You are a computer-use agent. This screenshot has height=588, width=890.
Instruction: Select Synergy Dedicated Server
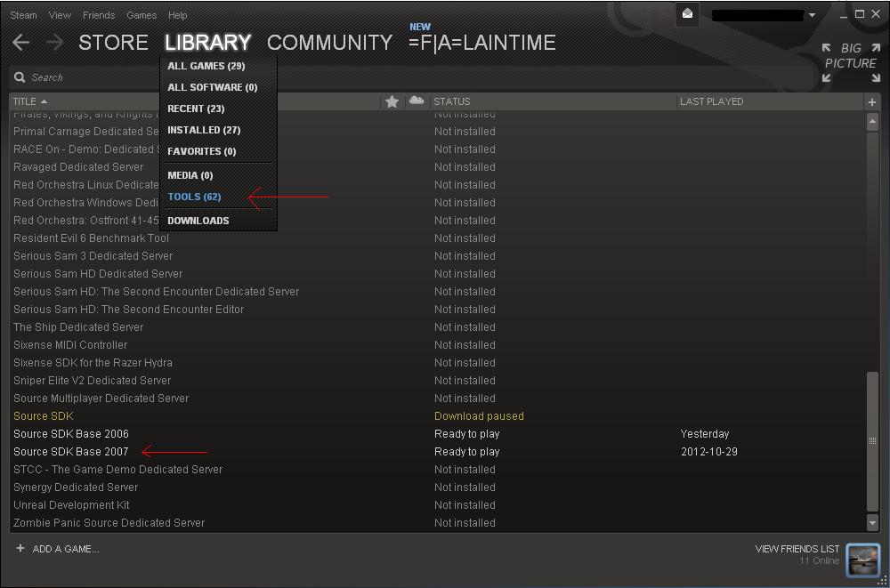pos(76,487)
